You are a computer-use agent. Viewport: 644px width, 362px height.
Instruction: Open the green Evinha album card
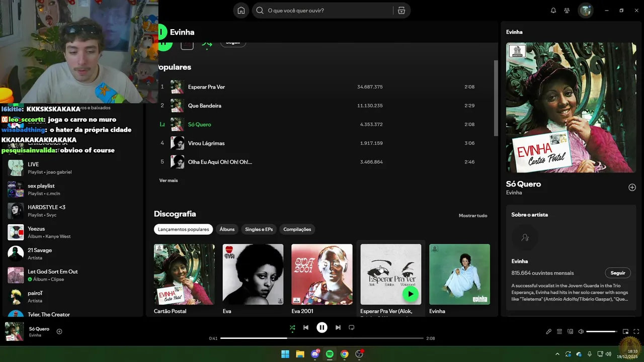click(x=459, y=279)
